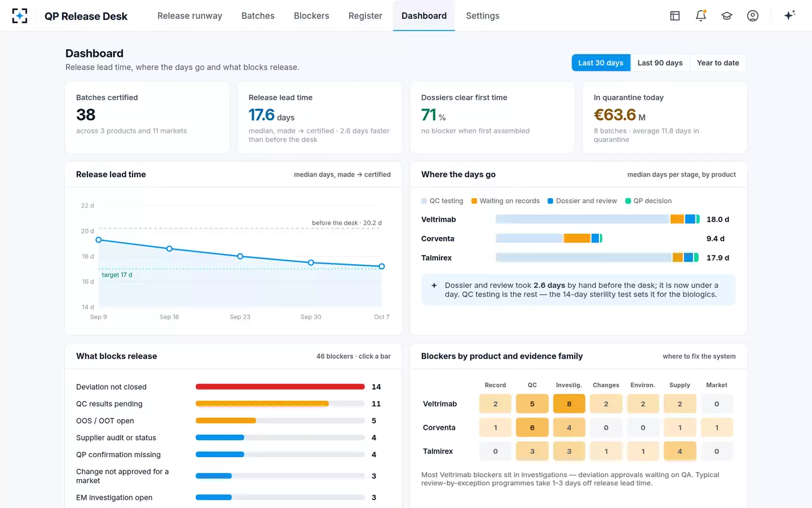Select the Last 30 days range
This screenshot has height=508, width=812.
coord(601,63)
